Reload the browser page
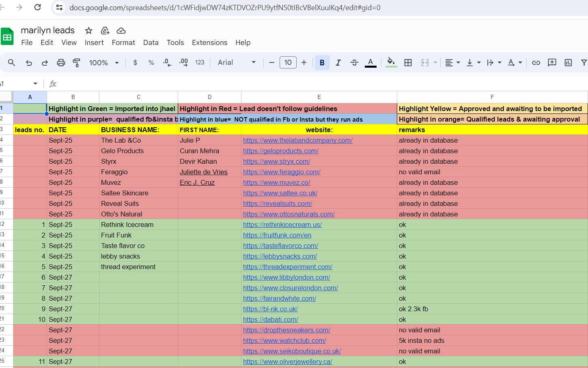Screen dimensions: 588x368 point(37,7)
